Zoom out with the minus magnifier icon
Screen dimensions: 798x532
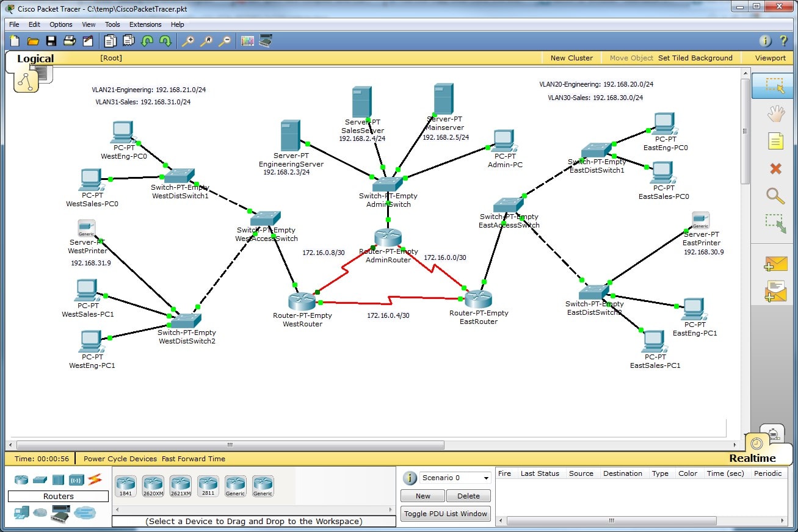(225, 41)
